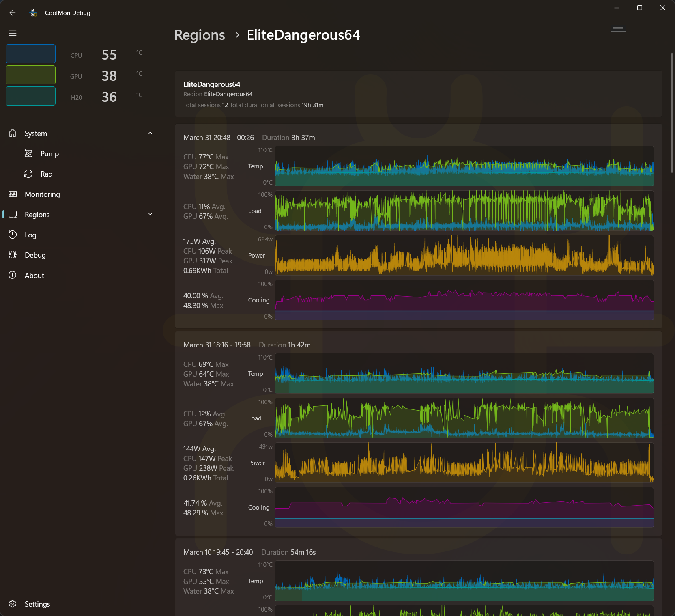Click the System home icon
The width and height of the screenshot is (675, 616).
point(13,133)
